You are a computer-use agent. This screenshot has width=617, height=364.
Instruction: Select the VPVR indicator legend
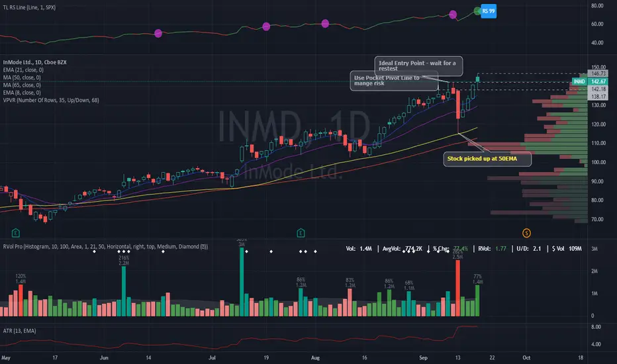point(51,101)
